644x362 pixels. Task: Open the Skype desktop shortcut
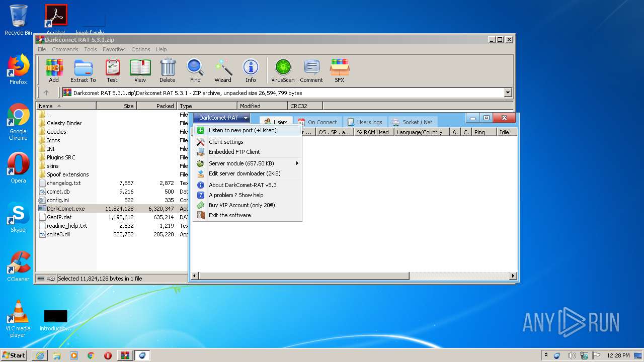pyautogui.click(x=18, y=217)
